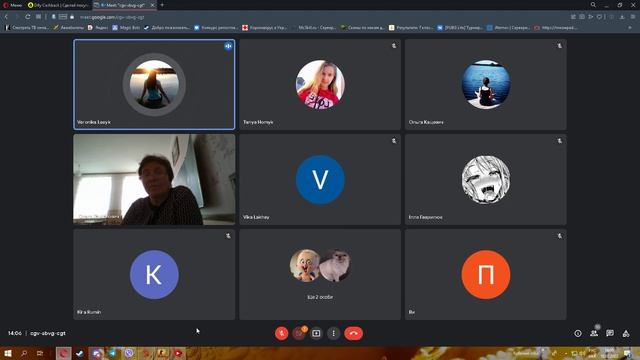Screen dimensions: 640x360
Task: Leave the call with the red hang-up button
Action: (x=353, y=333)
